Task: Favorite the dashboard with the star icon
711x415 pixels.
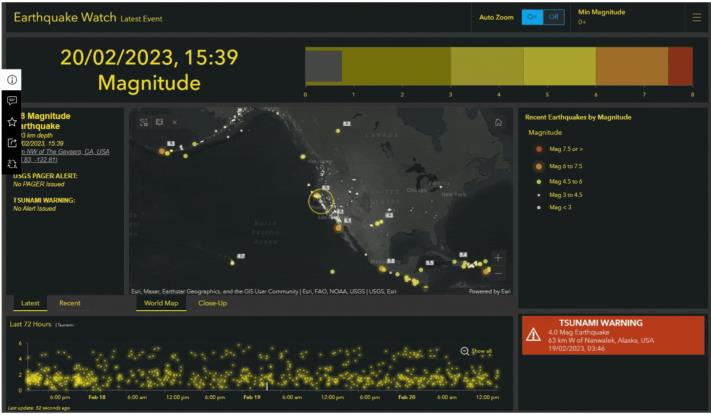Action: coord(12,122)
